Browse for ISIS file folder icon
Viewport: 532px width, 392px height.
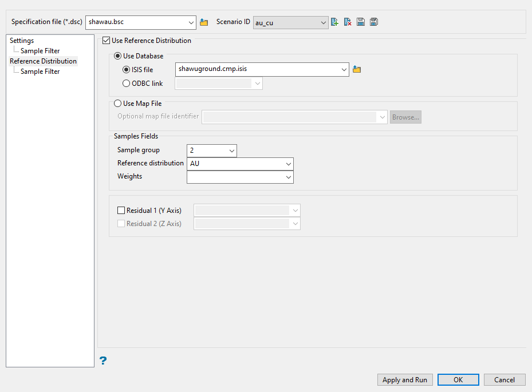357,69
